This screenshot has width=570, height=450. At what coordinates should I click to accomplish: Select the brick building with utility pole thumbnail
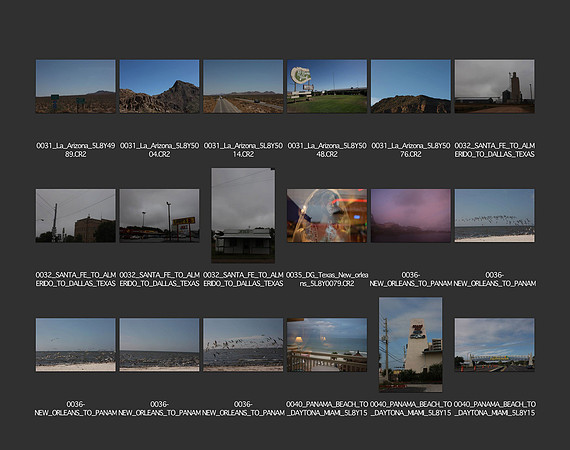(76, 216)
